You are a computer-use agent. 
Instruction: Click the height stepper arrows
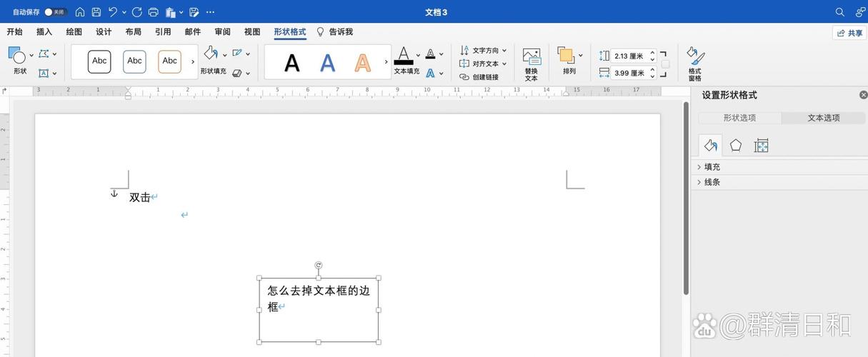[x=652, y=56]
